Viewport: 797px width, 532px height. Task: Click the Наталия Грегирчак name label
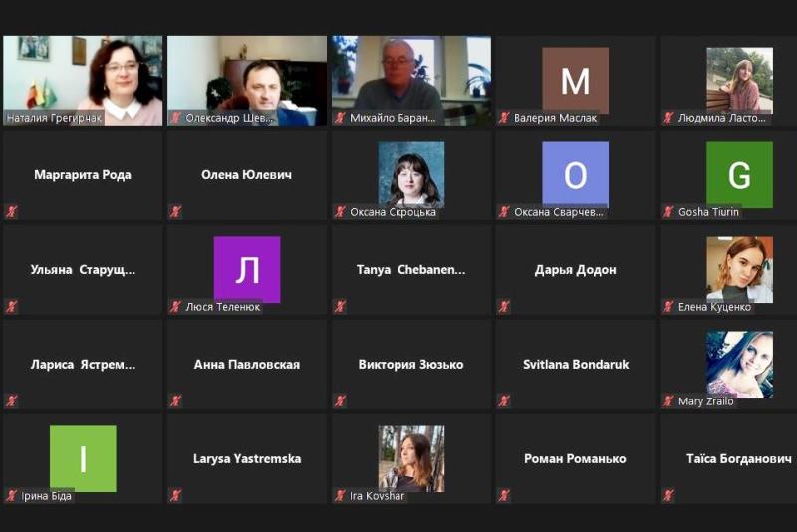pyautogui.click(x=54, y=118)
